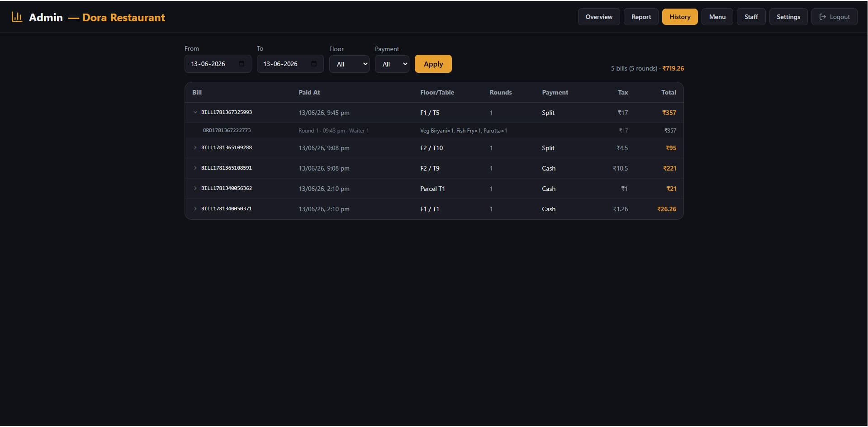Click the ₹21 total amount
The image size is (868, 427).
point(671,189)
